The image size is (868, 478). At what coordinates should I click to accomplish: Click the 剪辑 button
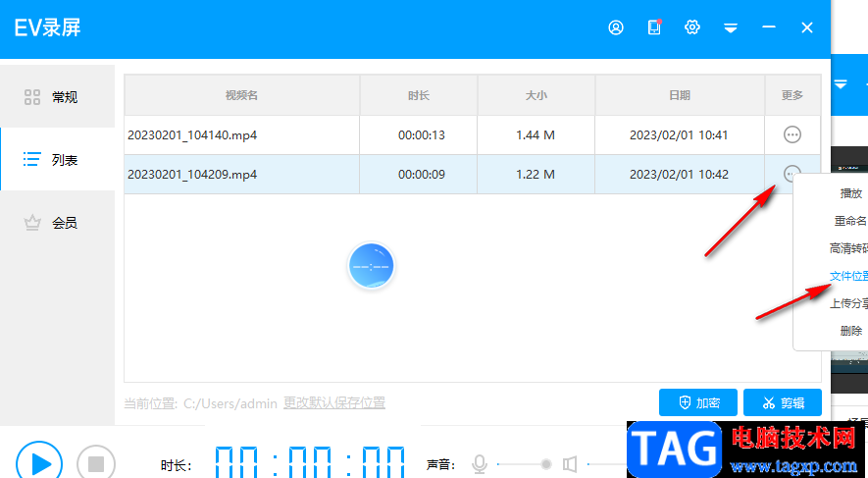click(783, 402)
